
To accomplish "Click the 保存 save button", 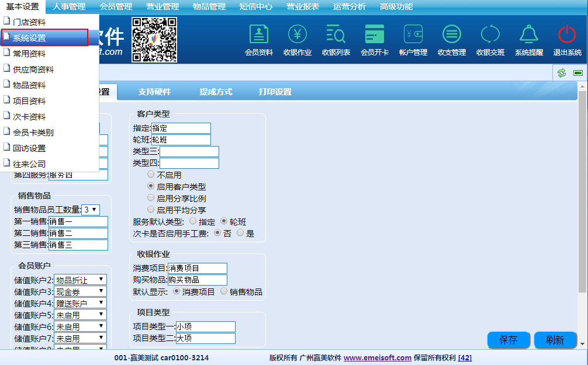I will click(x=508, y=340).
